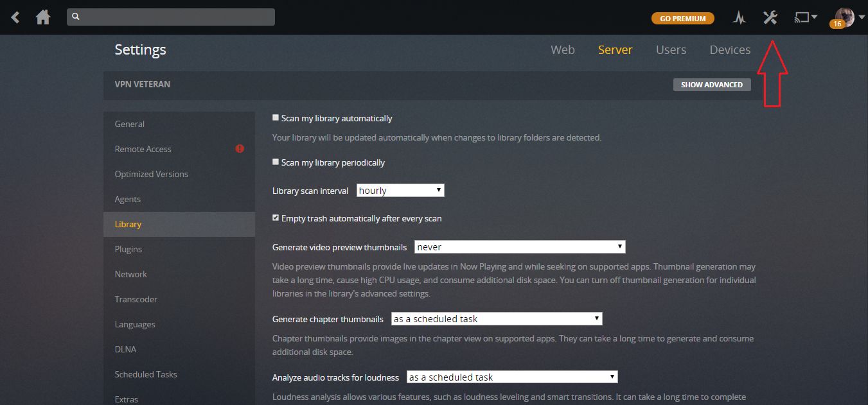Screen dimensions: 868x405
Task: Open Extras in the settings sidebar
Action: tap(179, 397)
